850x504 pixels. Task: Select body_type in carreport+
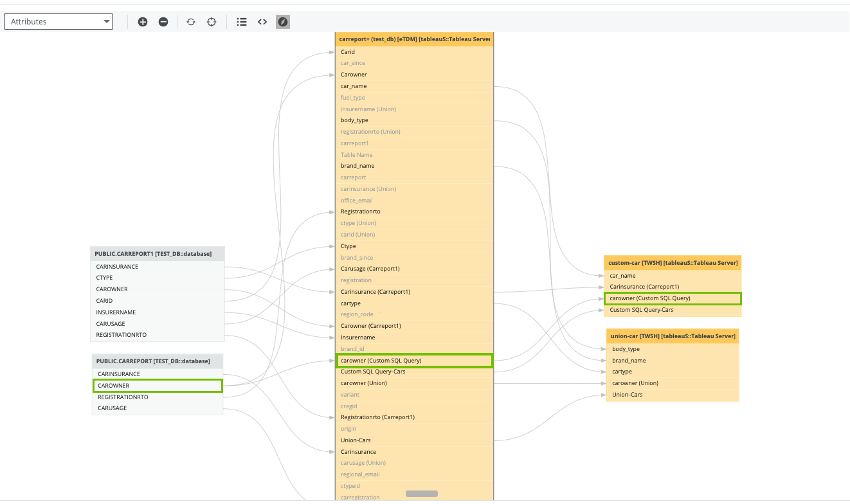tap(414, 120)
